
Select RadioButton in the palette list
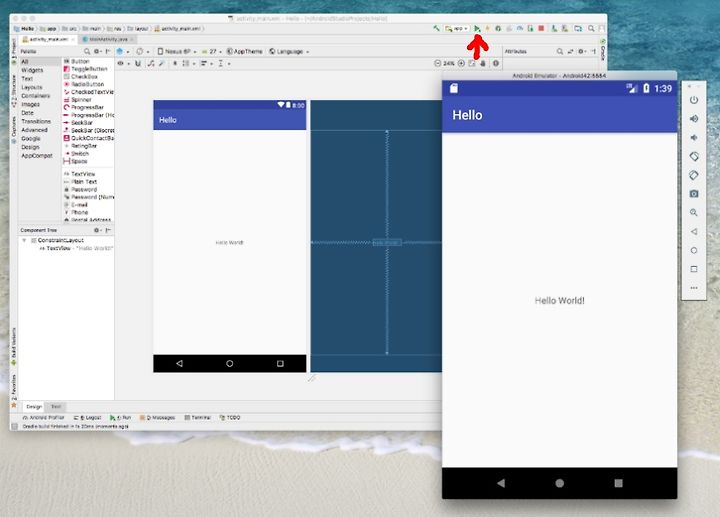(x=87, y=84)
